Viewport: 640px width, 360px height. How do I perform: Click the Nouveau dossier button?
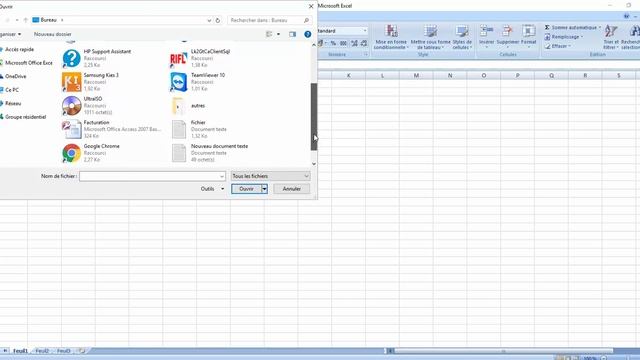pyautogui.click(x=53, y=34)
